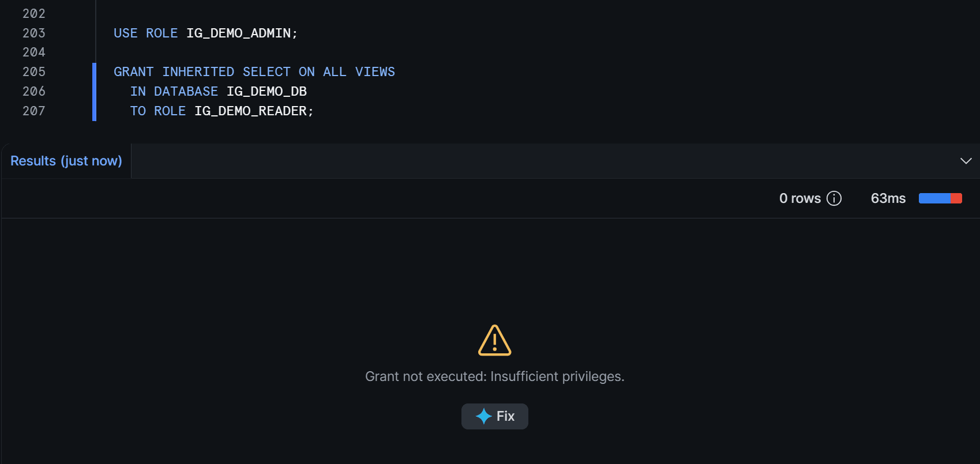
Task: Click line number 207 in the gutter
Action: click(x=34, y=111)
